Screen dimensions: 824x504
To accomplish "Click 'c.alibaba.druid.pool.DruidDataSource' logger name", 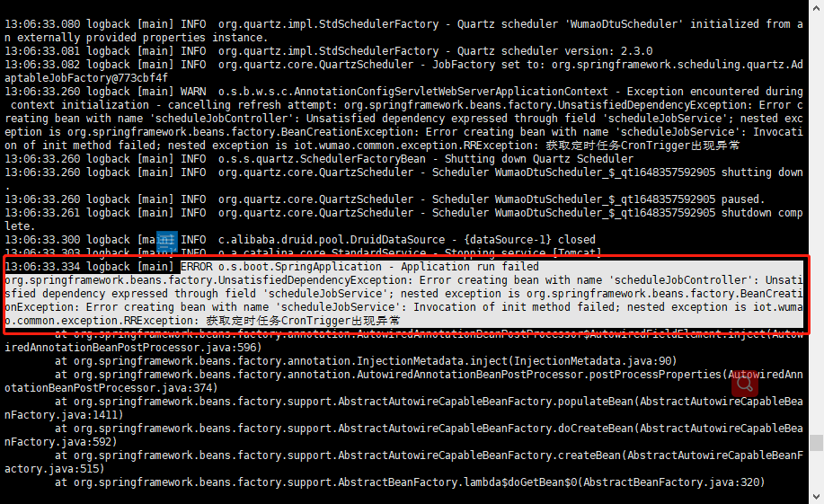I will pyautogui.click(x=332, y=240).
